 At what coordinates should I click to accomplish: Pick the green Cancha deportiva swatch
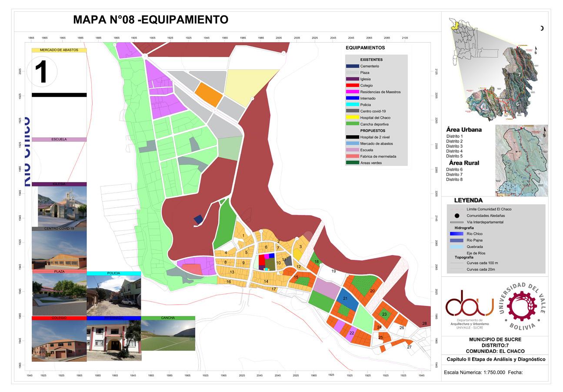tap(353, 124)
